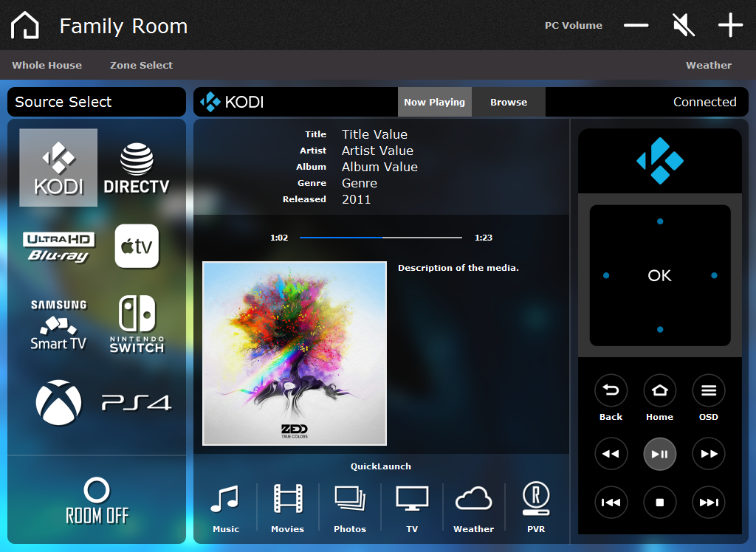
Task: Skip to the next track
Action: (708, 503)
